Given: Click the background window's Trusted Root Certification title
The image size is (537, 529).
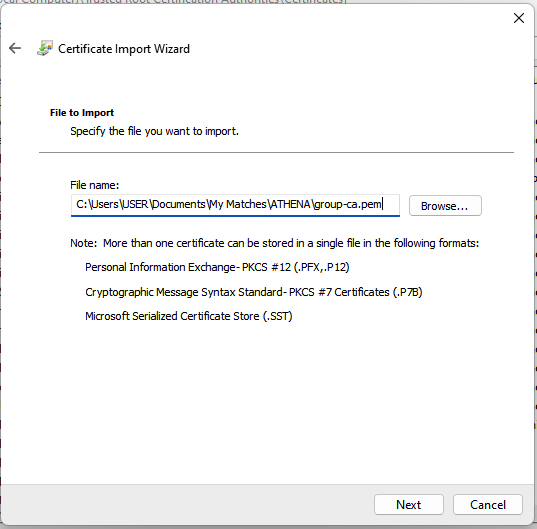Looking at the screenshot, I should click(174, 2).
